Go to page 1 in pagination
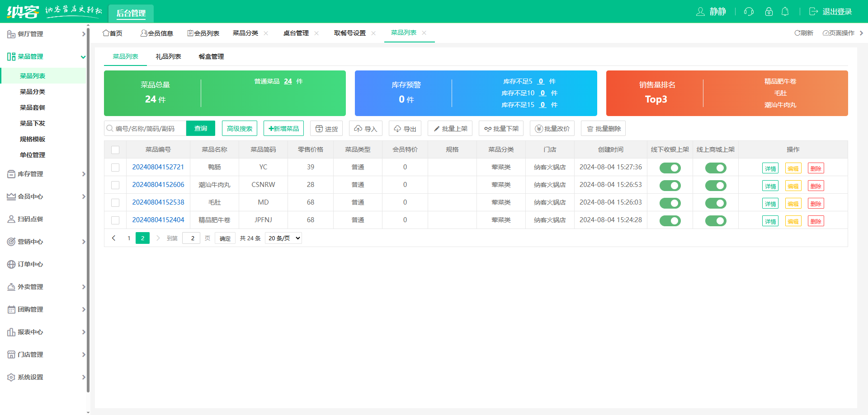The image size is (868, 415). 129,238
